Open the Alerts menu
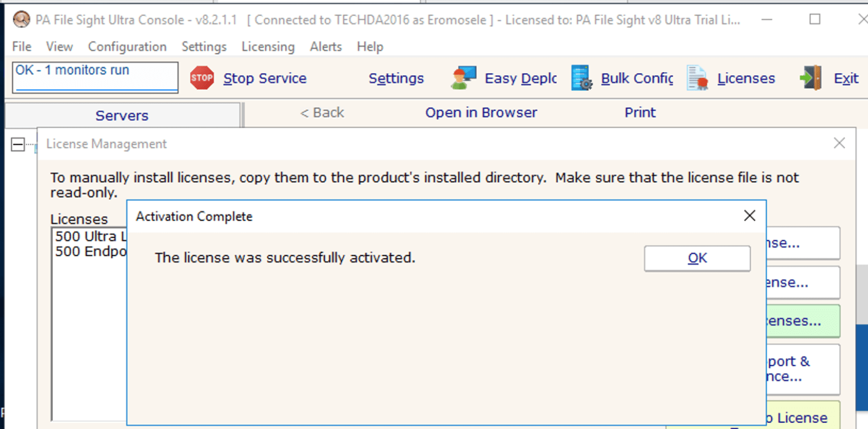This screenshot has width=868, height=429. click(x=326, y=47)
